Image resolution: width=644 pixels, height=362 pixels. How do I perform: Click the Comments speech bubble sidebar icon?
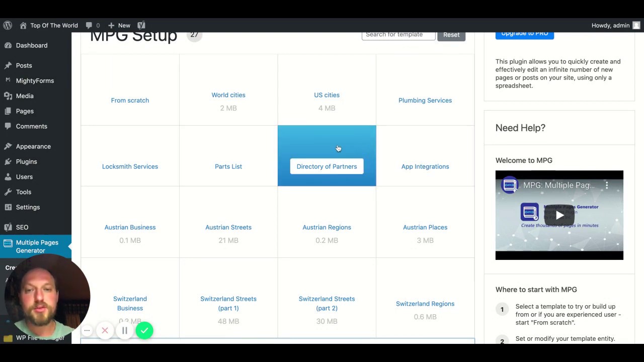click(x=8, y=126)
